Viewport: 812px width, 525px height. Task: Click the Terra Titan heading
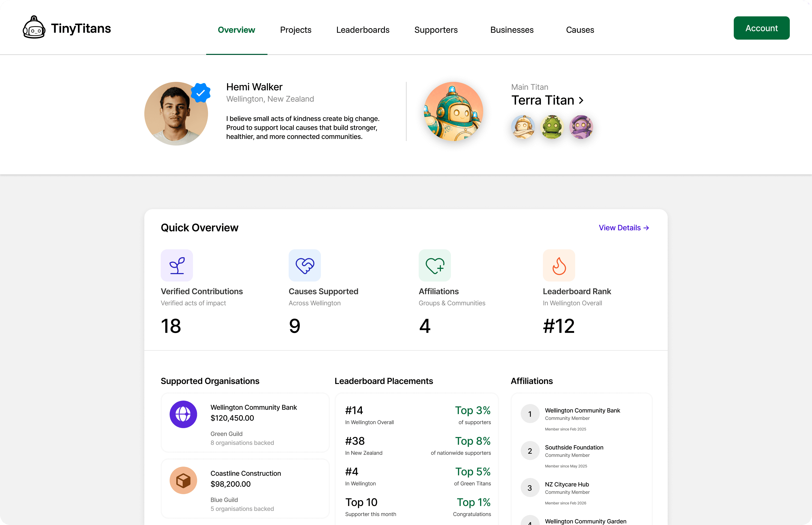(x=542, y=100)
